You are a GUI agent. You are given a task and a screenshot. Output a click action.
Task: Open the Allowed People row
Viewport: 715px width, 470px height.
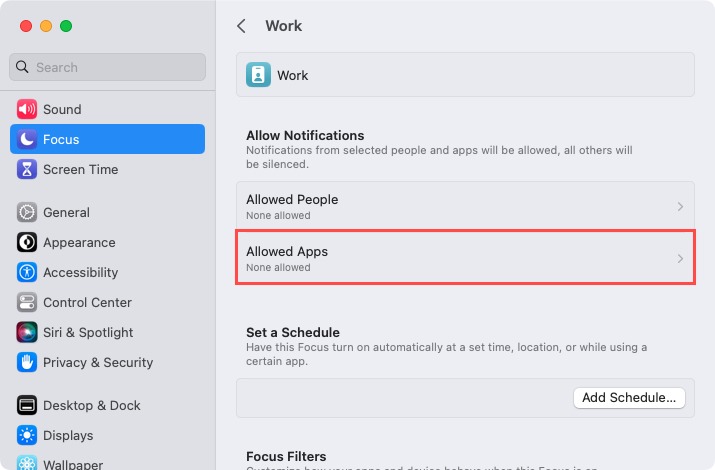465,207
